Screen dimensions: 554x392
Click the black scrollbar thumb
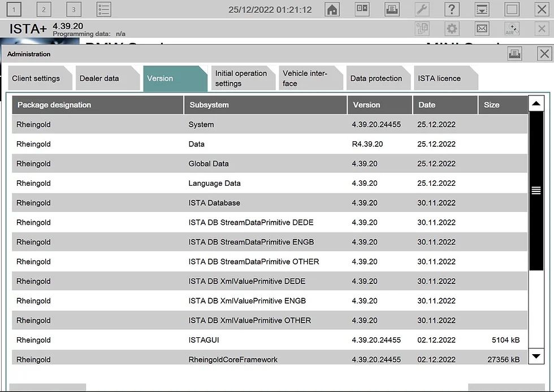[536, 191]
